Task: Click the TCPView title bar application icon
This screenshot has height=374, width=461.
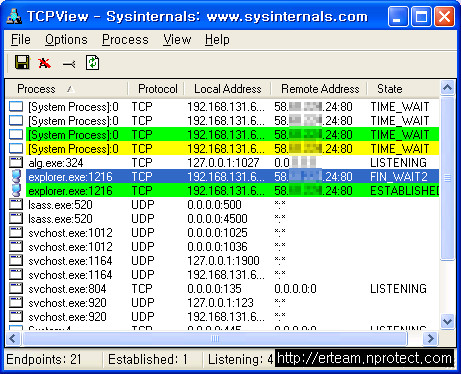Action: (14, 16)
